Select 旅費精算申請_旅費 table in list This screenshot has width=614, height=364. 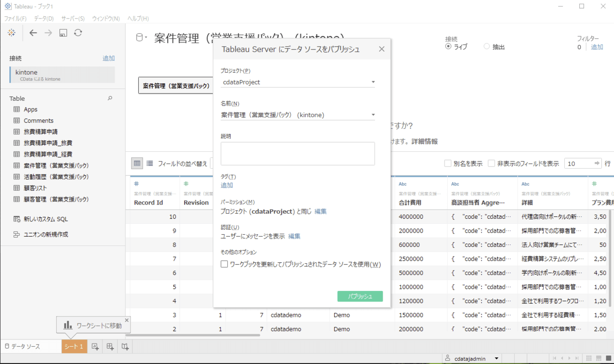click(x=48, y=143)
